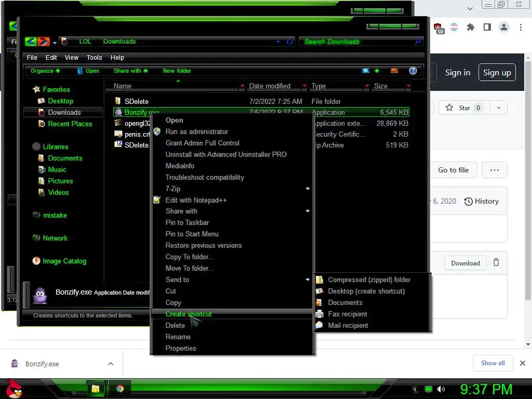Open address bar history dropdown arrow
The height and width of the screenshot is (399, 532).
[278, 42]
